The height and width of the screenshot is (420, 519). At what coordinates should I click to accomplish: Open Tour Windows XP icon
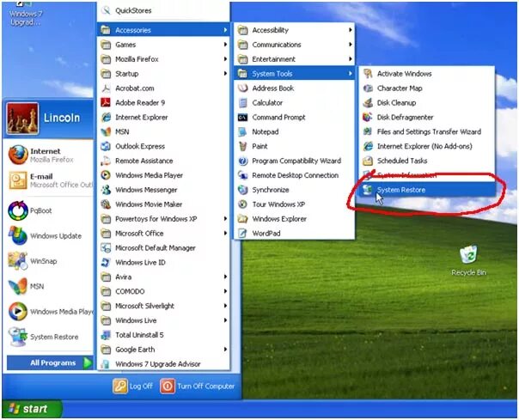(x=243, y=204)
